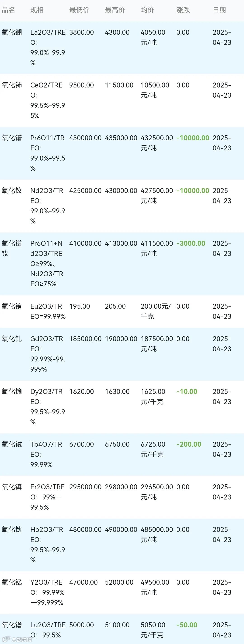Select the 氧化镨 -10000.00 change value
Screen dimensions: 244x644
(193, 138)
